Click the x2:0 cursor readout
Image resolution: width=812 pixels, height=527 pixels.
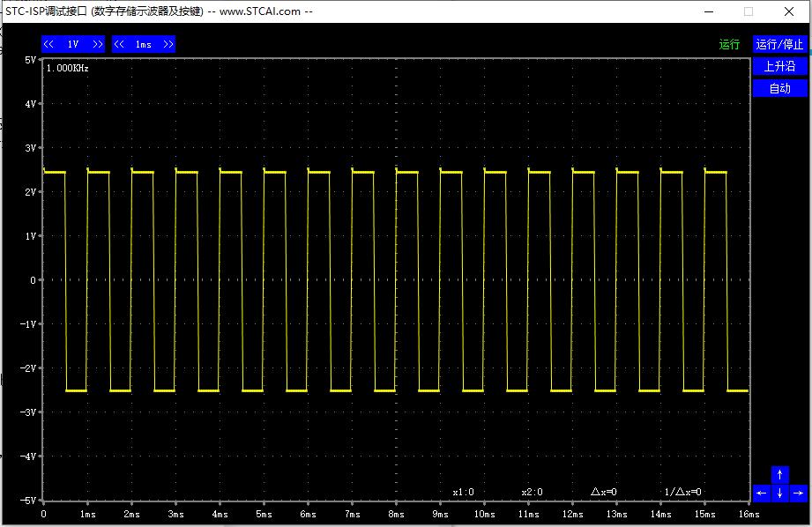coord(532,492)
